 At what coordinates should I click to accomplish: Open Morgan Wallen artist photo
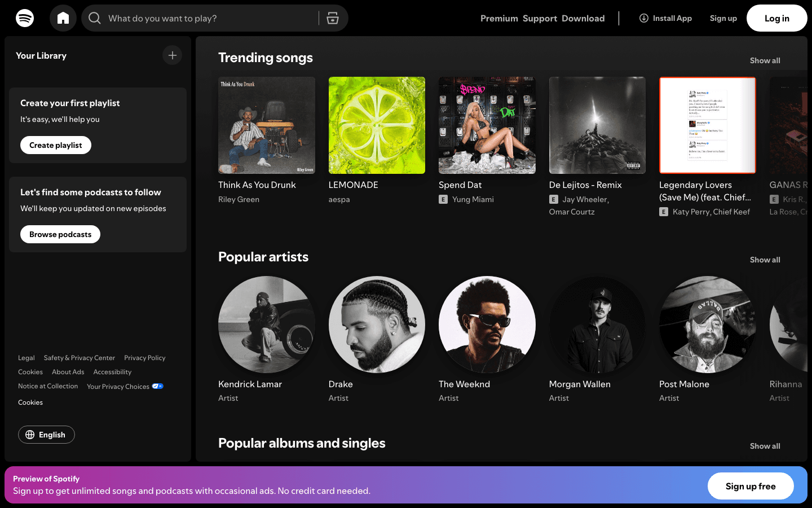point(597,325)
